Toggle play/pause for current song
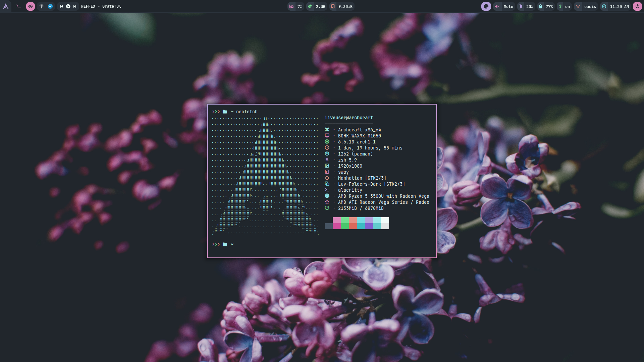The image size is (644, 362). click(68, 6)
